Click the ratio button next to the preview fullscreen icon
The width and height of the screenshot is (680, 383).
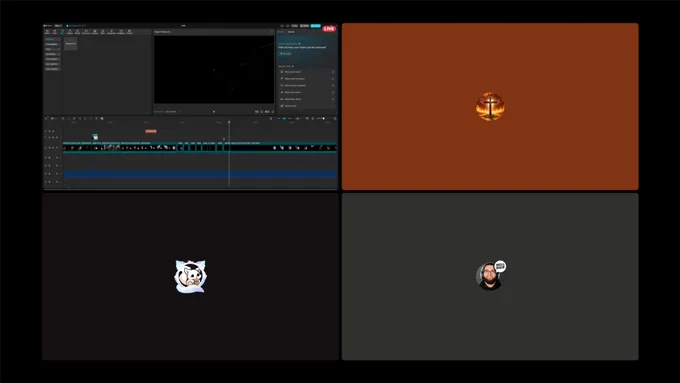(x=267, y=111)
